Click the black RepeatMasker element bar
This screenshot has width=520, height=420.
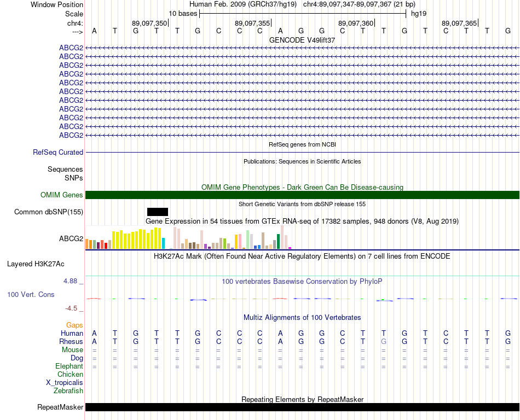pyautogui.click(x=302, y=407)
